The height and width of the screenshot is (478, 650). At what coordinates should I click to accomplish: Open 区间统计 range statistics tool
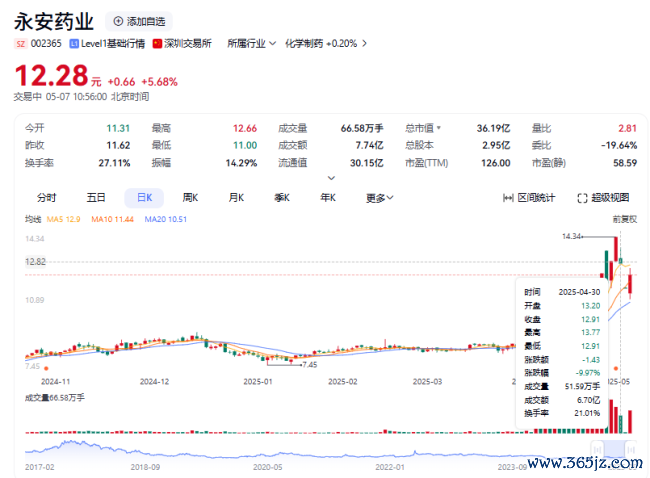tap(529, 198)
